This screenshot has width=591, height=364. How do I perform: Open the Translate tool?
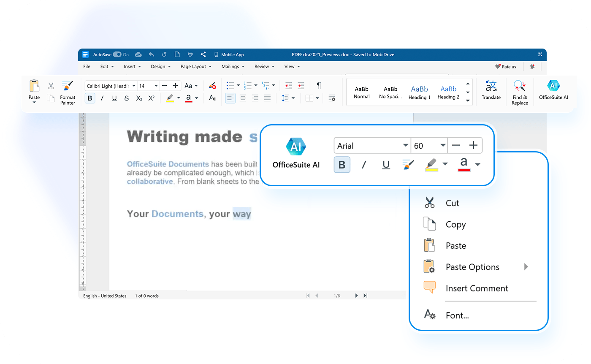pos(491,91)
